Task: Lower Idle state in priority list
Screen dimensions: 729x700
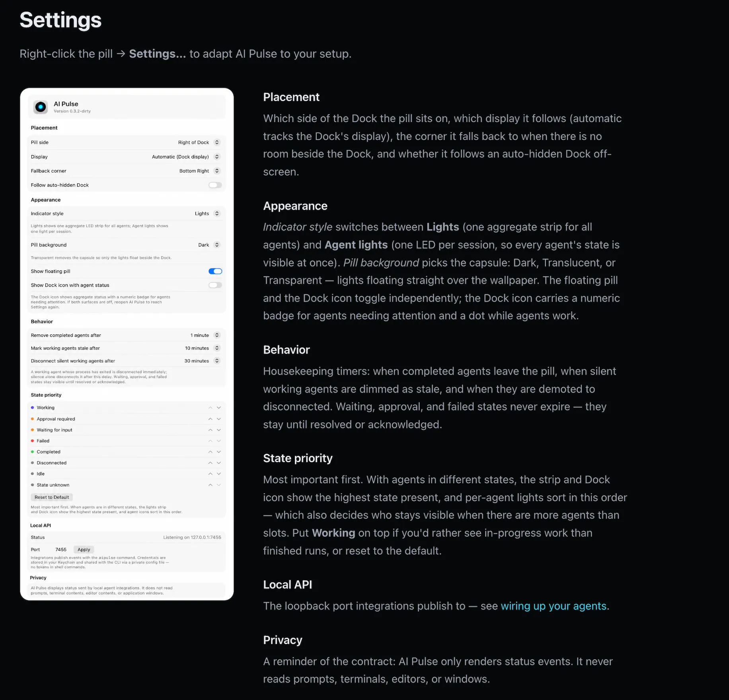Action: [219, 474]
